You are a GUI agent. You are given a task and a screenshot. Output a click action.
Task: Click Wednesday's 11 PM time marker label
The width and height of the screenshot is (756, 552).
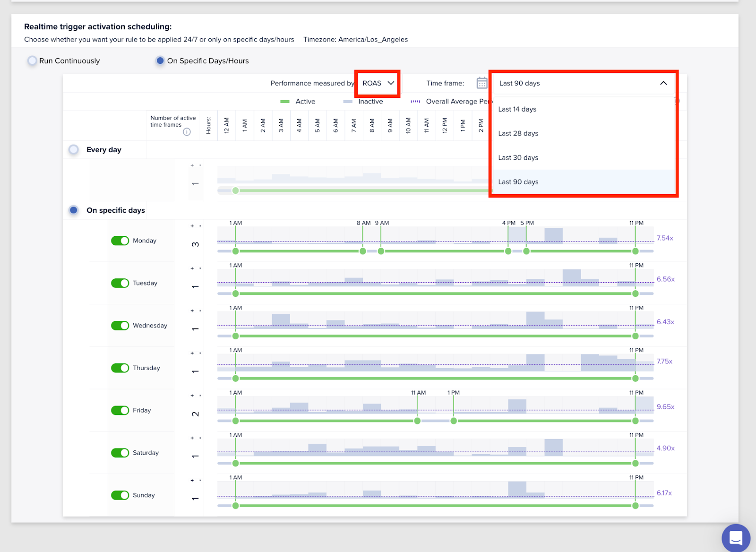point(636,308)
